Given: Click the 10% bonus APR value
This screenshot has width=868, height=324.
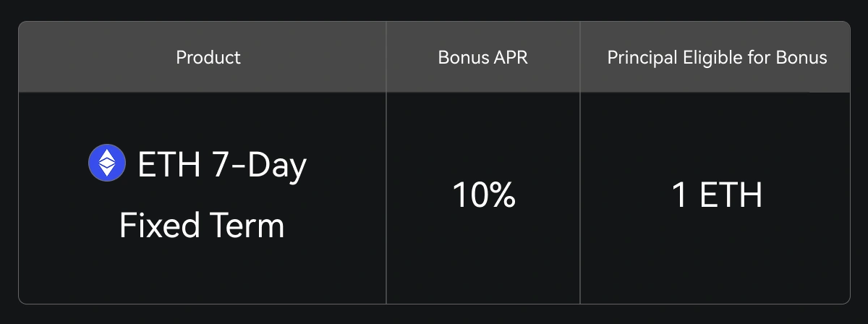Looking at the screenshot, I should 483,195.
